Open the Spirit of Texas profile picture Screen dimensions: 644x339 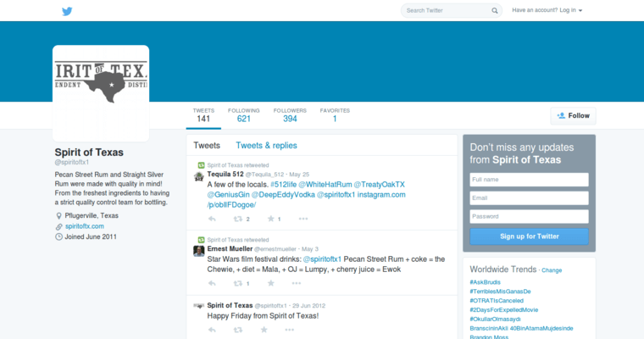(x=101, y=93)
